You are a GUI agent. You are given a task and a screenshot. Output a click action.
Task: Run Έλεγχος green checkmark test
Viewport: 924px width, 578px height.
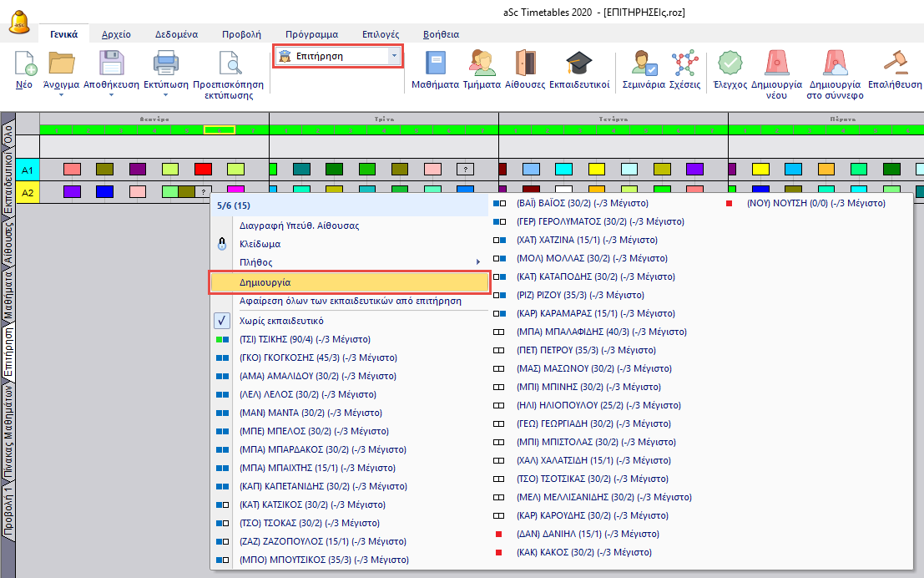coord(730,64)
